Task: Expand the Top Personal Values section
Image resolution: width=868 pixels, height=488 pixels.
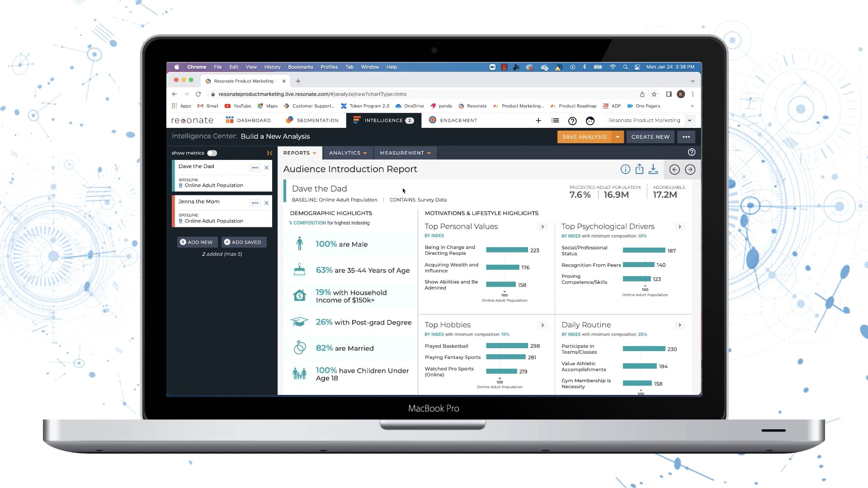Action: (x=542, y=227)
